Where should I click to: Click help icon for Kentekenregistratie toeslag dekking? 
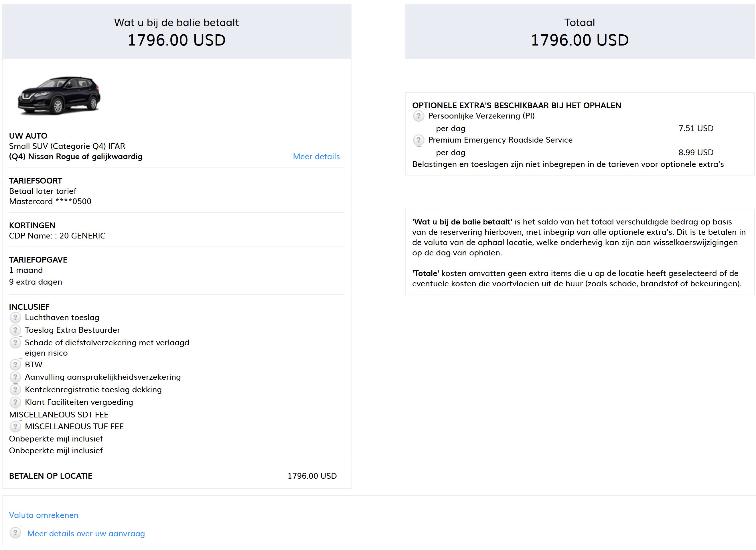pos(15,390)
